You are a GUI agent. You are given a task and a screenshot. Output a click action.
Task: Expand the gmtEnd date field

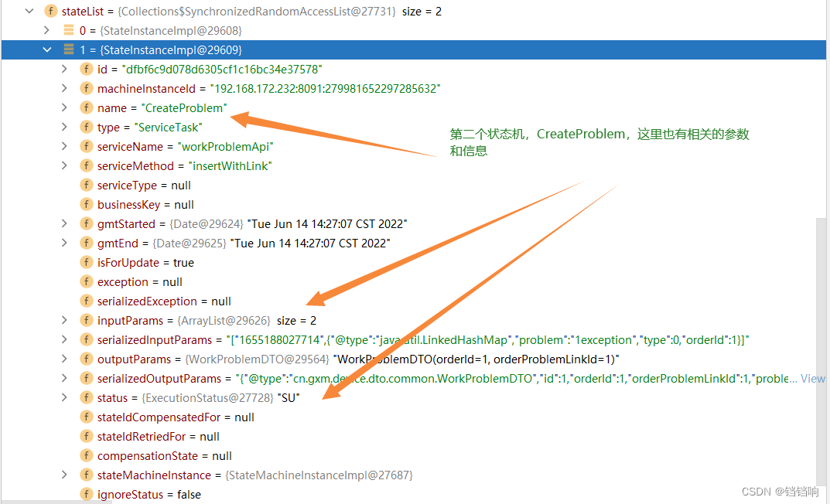[64, 243]
